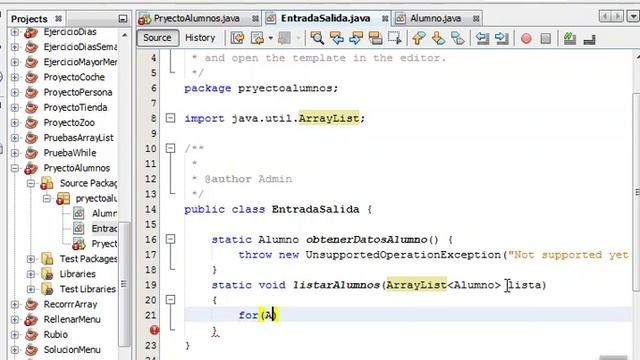Uncomment the selected code lines
The image size is (640, 360).
click(589, 39)
